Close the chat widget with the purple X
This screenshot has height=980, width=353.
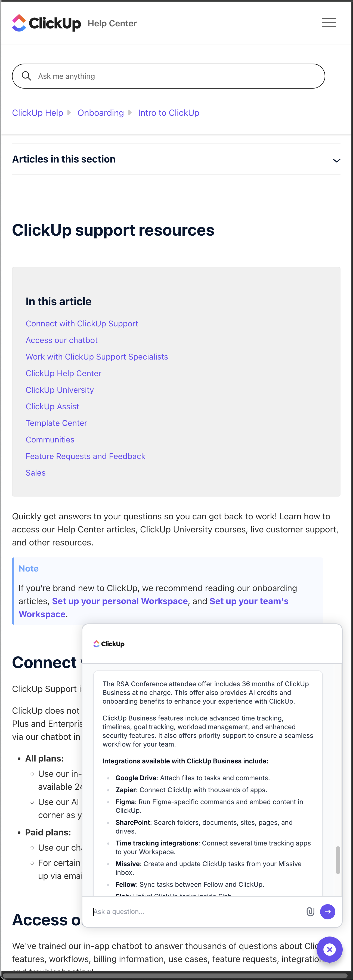329,950
